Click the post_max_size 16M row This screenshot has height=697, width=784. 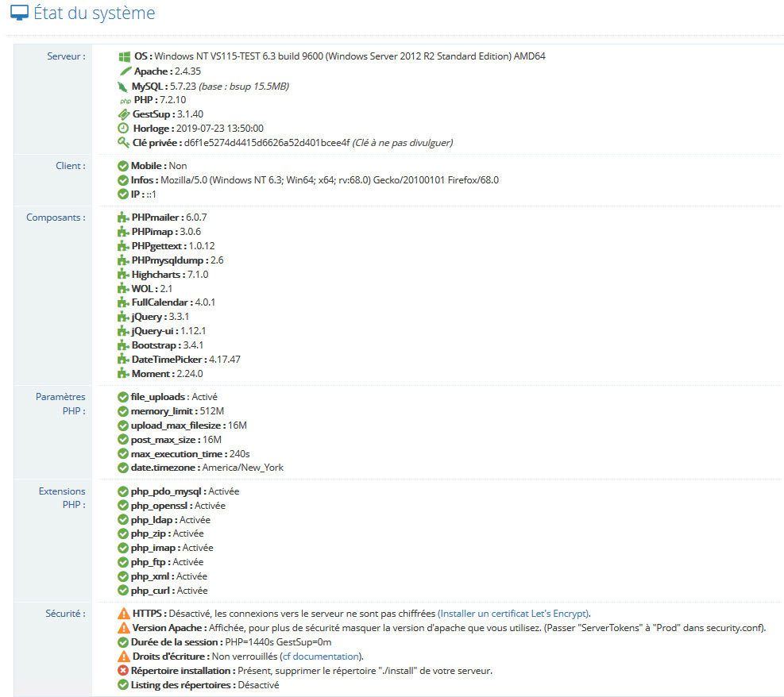169,440
